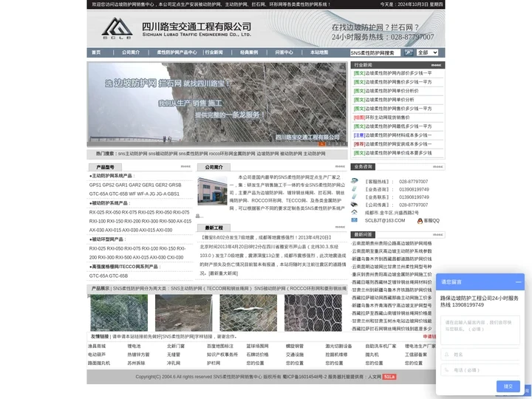Click the search magnifier icon button
This screenshot has width=532, height=399.
(409, 52)
